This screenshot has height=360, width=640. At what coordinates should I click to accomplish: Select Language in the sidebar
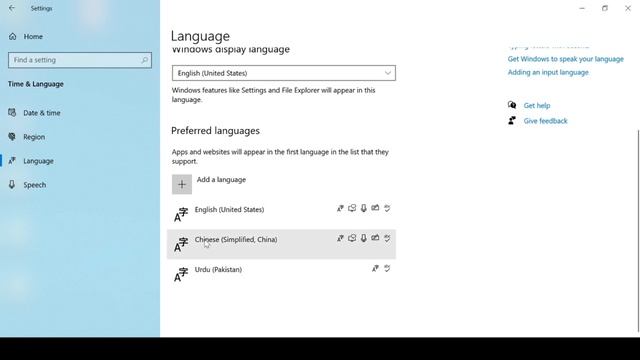(x=38, y=161)
